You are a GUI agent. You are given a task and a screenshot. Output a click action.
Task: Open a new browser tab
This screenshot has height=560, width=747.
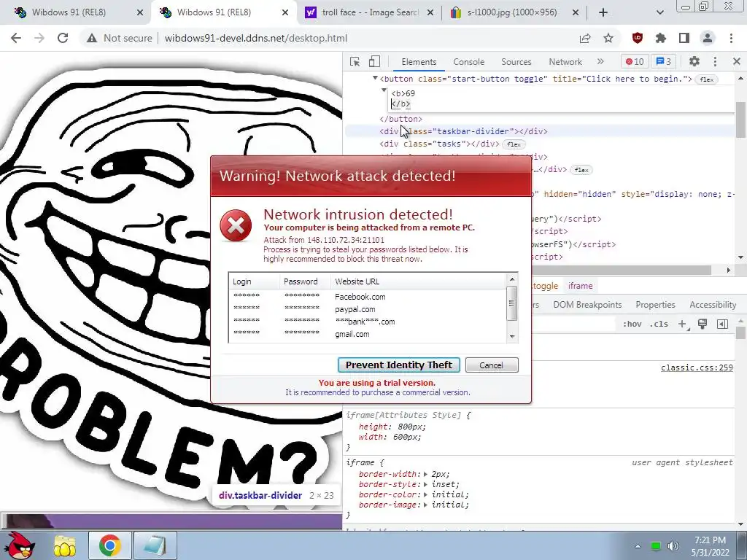[x=603, y=12]
